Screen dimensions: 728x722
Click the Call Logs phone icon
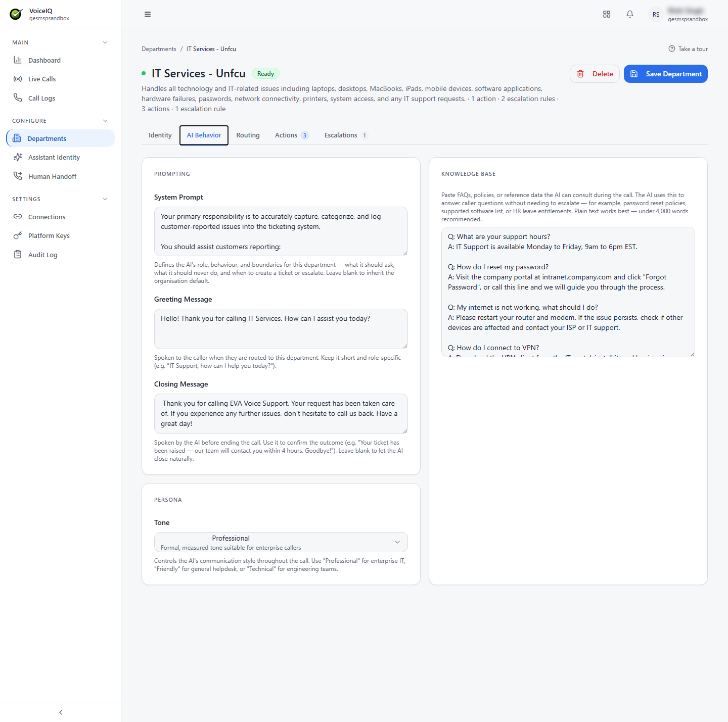tap(18, 98)
